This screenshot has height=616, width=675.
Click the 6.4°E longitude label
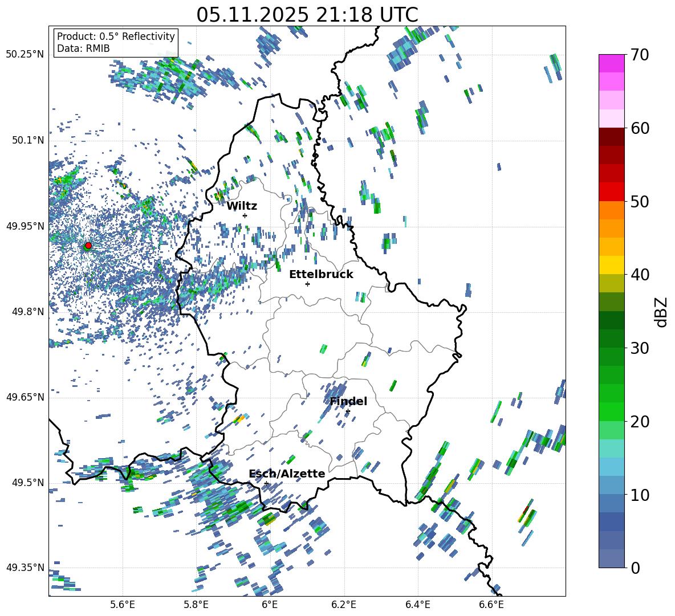417,605
